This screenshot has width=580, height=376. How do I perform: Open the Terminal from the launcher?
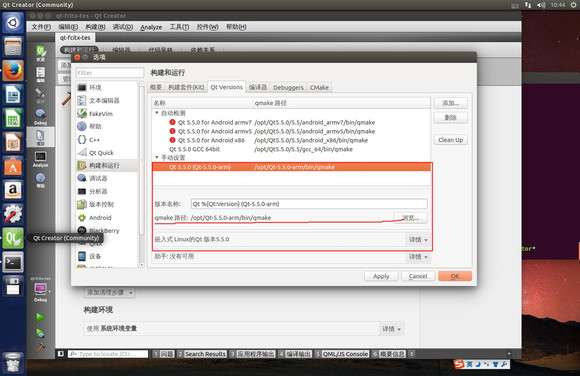[13, 262]
